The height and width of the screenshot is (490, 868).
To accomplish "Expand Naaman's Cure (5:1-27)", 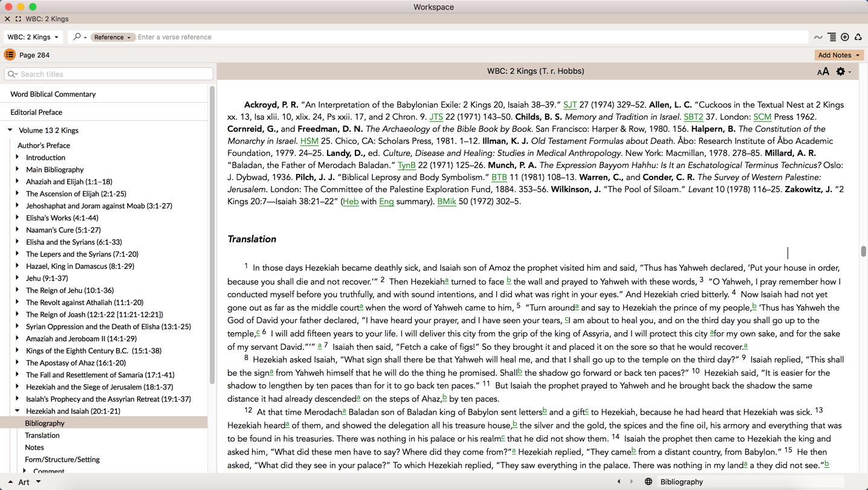I will [x=18, y=230].
